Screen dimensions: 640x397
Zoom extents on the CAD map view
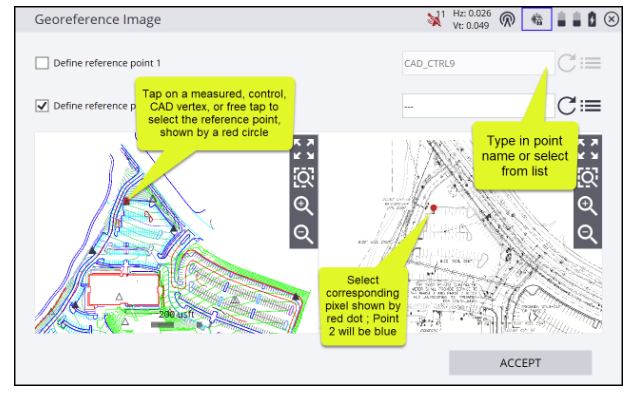(304, 149)
